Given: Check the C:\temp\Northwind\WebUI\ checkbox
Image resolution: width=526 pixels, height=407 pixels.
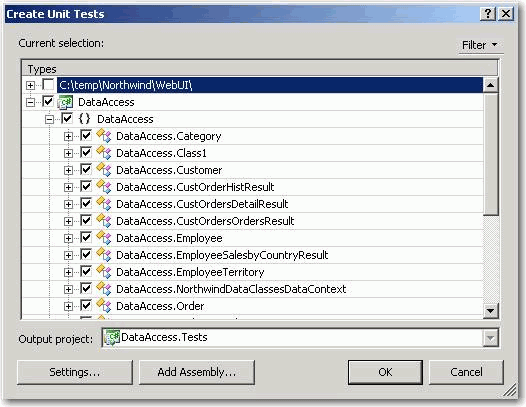Looking at the screenshot, I should (48, 85).
